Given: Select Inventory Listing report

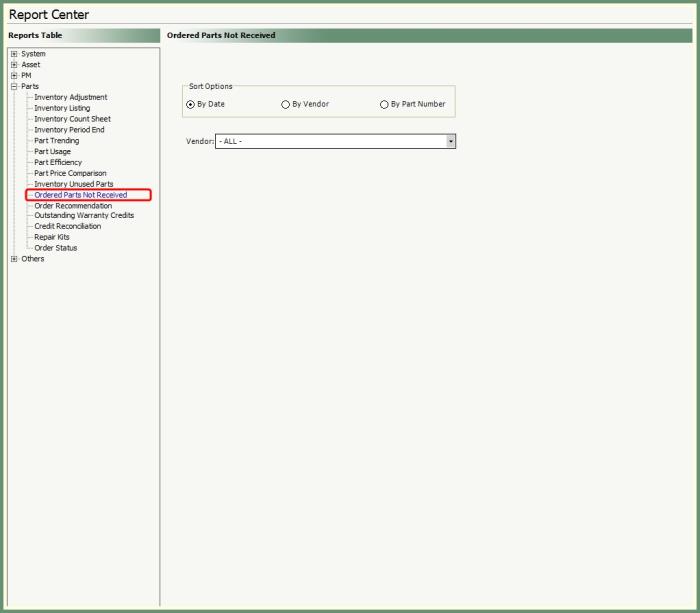Looking at the screenshot, I should tap(62, 108).
